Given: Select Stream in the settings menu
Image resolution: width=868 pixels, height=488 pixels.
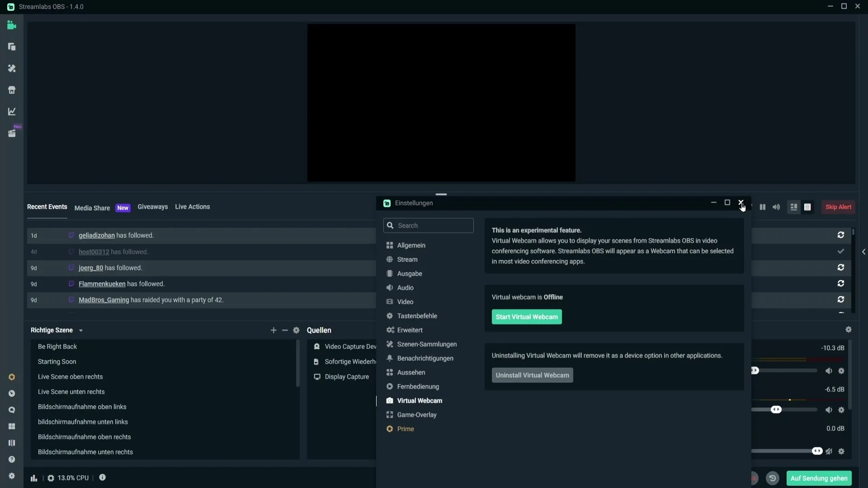Looking at the screenshot, I should point(407,259).
